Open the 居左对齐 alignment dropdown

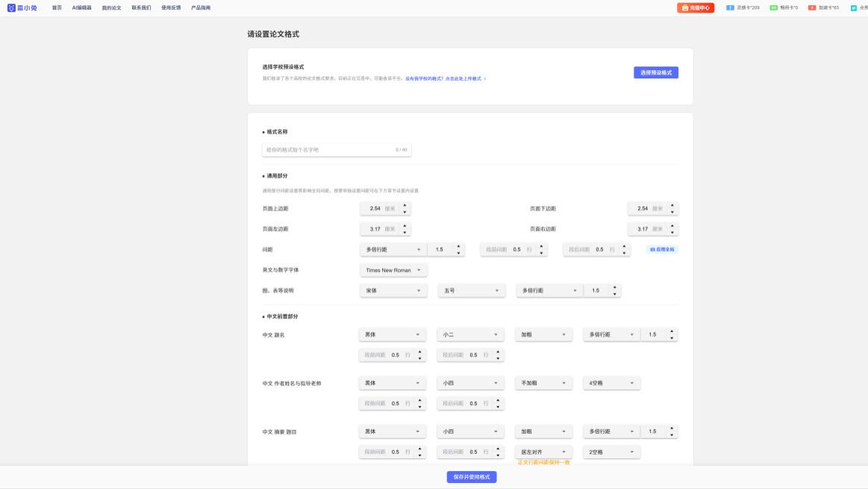[543, 451]
